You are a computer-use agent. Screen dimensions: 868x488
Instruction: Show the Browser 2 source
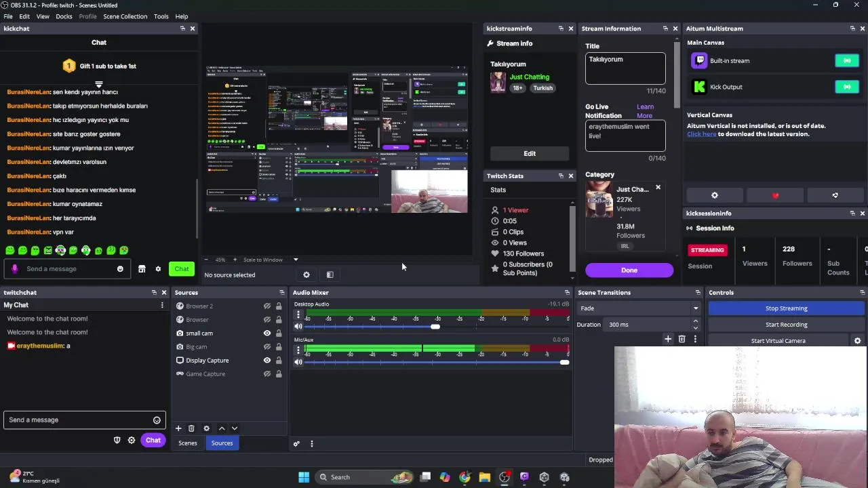pos(267,306)
